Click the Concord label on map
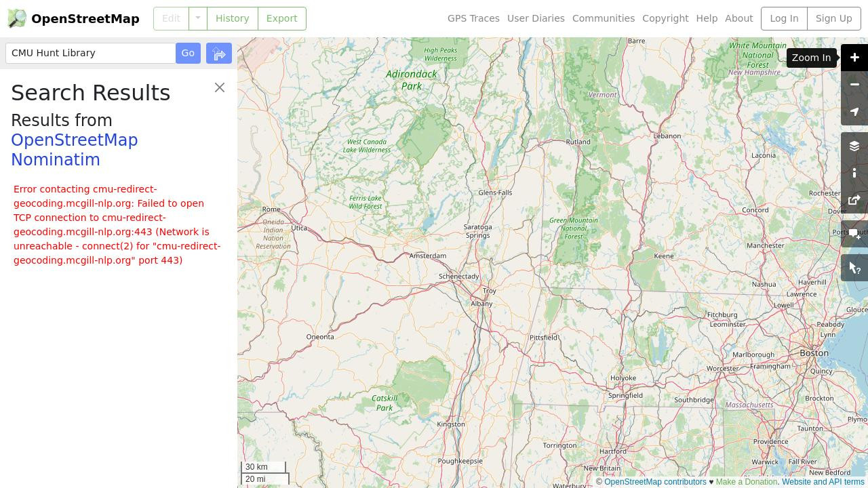This screenshot has height=488, width=868. click(x=755, y=210)
